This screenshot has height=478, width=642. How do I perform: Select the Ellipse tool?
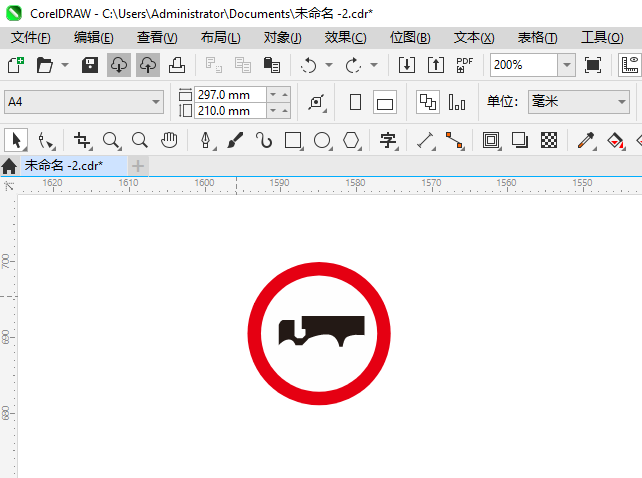tap(322, 140)
